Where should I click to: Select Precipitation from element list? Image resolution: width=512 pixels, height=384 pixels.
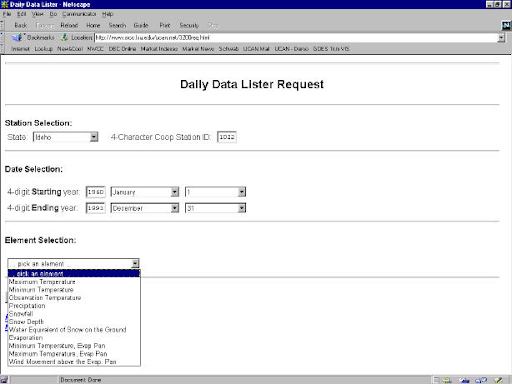(x=74, y=306)
